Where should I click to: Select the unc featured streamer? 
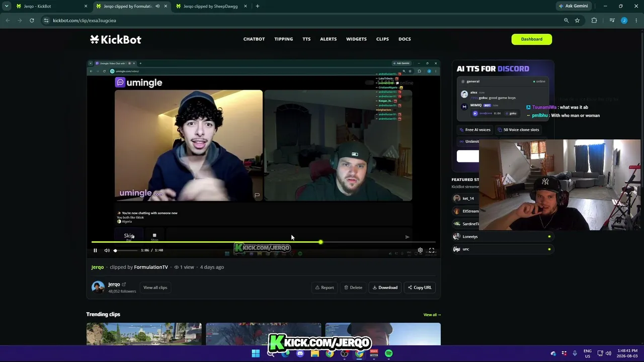coord(503,249)
